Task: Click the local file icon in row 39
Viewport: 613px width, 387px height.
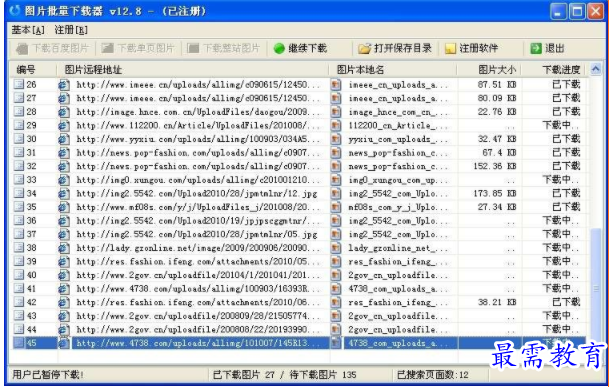Action: pyautogui.click(x=336, y=261)
